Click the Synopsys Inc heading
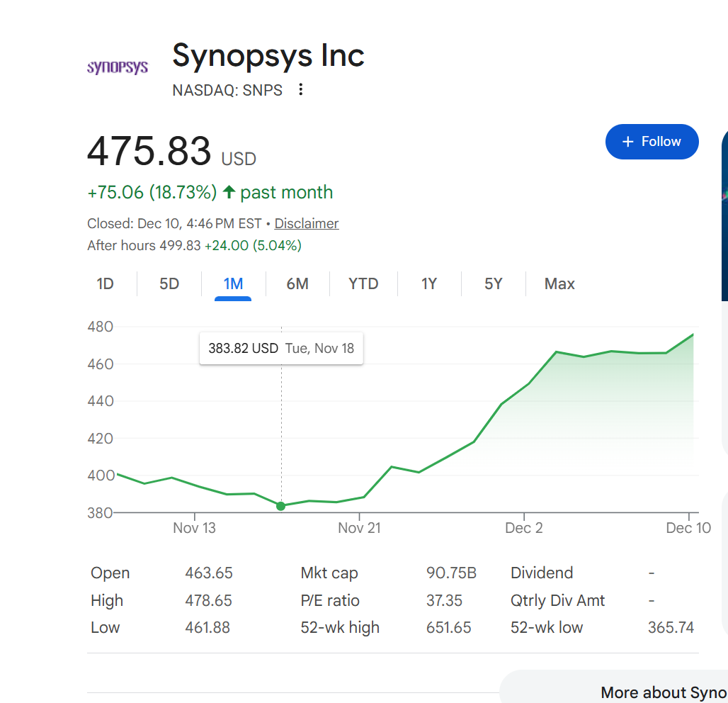Image resolution: width=728 pixels, height=703 pixels. pos(268,55)
